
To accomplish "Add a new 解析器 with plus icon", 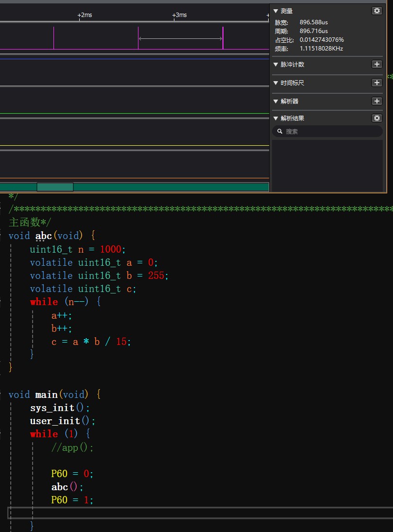I will [376, 101].
